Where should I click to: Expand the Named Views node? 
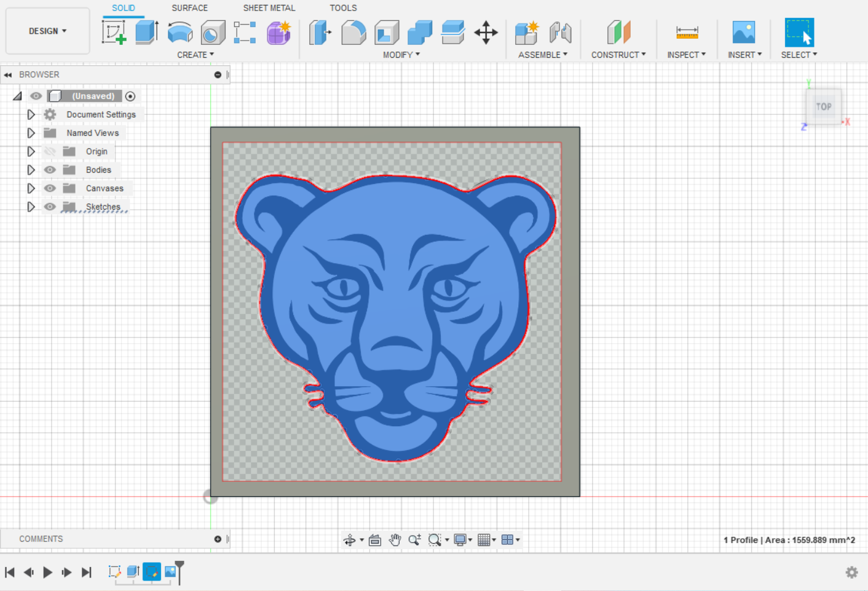point(31,133)
